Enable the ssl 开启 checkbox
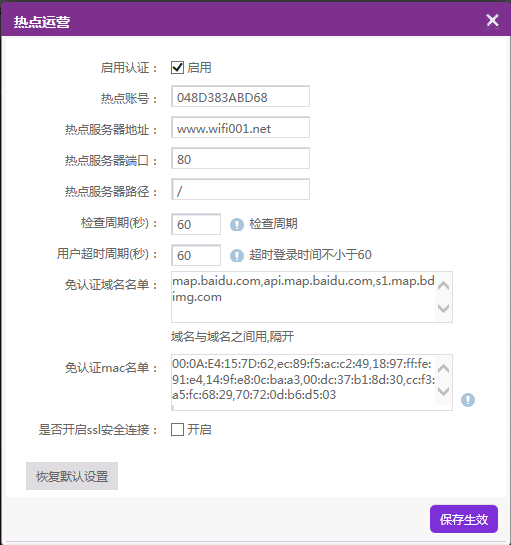The image size is (511, 545). click(x=177, y=430)
